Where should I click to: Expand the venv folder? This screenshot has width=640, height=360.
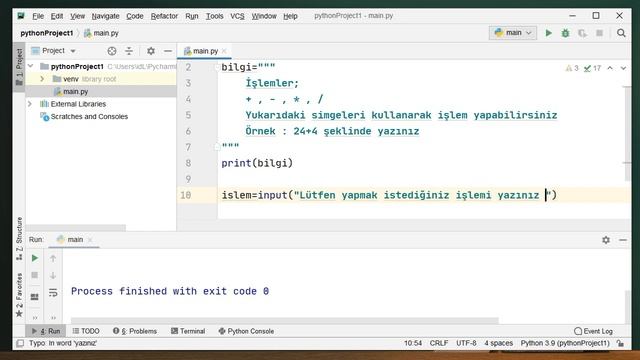tap(42, 79)
